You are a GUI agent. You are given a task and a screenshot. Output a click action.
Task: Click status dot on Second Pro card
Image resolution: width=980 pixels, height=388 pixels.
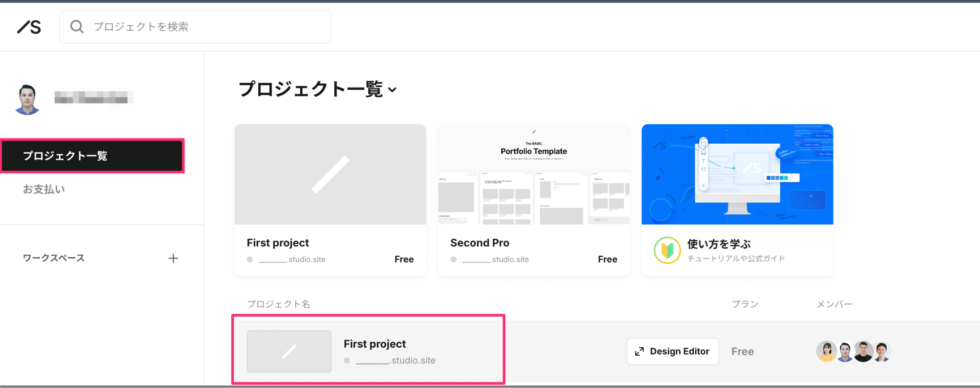click(453, 259)
